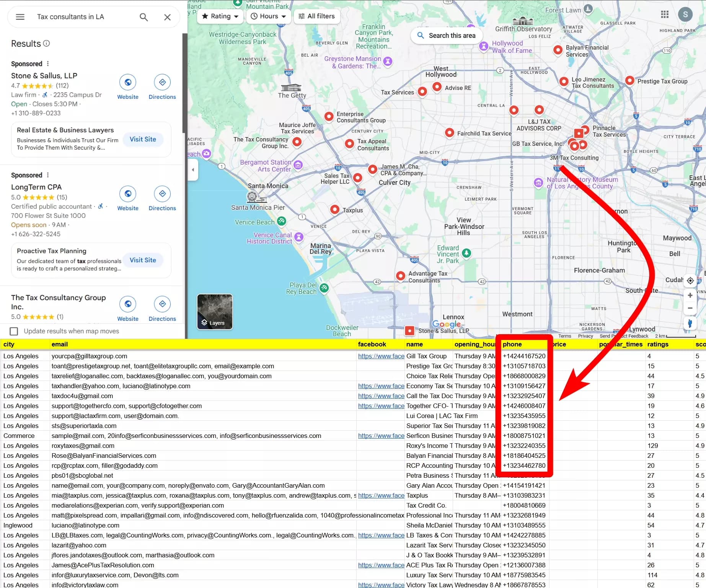Open the All filters panel

coord(316,16)
